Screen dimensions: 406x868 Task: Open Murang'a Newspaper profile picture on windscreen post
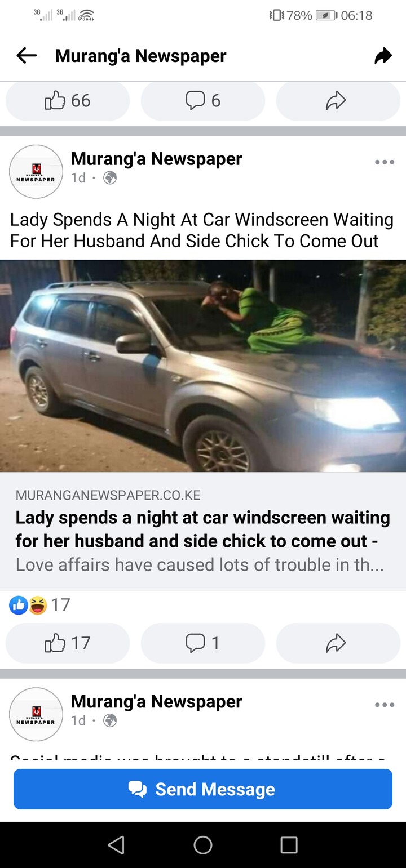[36, 172]
